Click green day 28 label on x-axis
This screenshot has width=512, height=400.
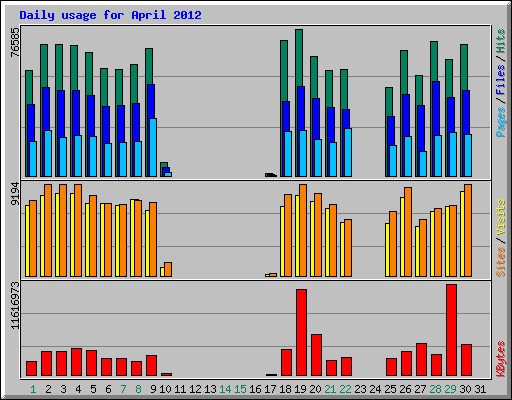click(435, 389)
